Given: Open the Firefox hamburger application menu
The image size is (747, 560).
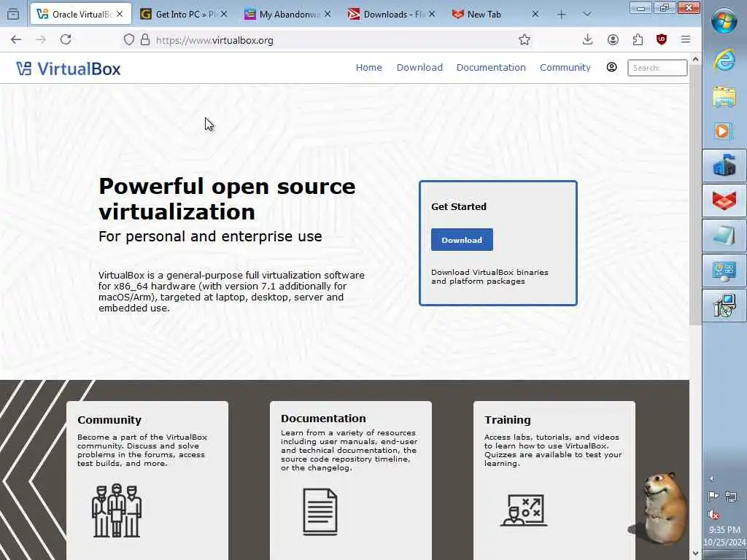Looking at the screenshot, I should 686,40.
